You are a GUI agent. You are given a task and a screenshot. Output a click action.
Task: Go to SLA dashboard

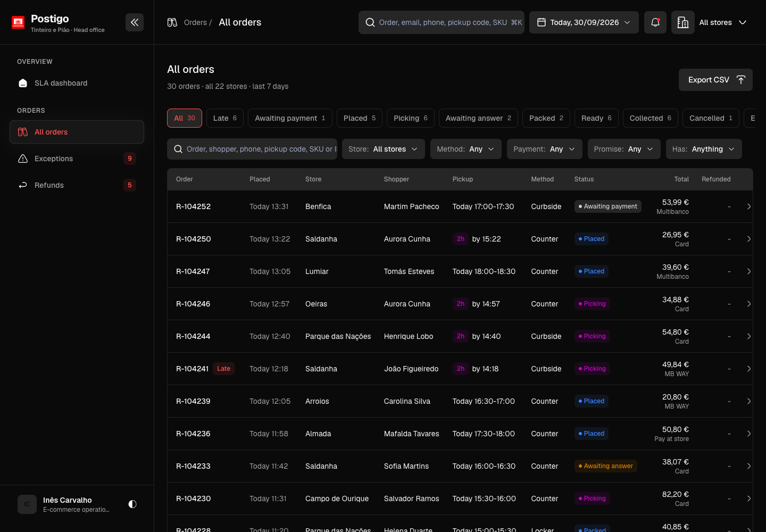tap(77, 83)
